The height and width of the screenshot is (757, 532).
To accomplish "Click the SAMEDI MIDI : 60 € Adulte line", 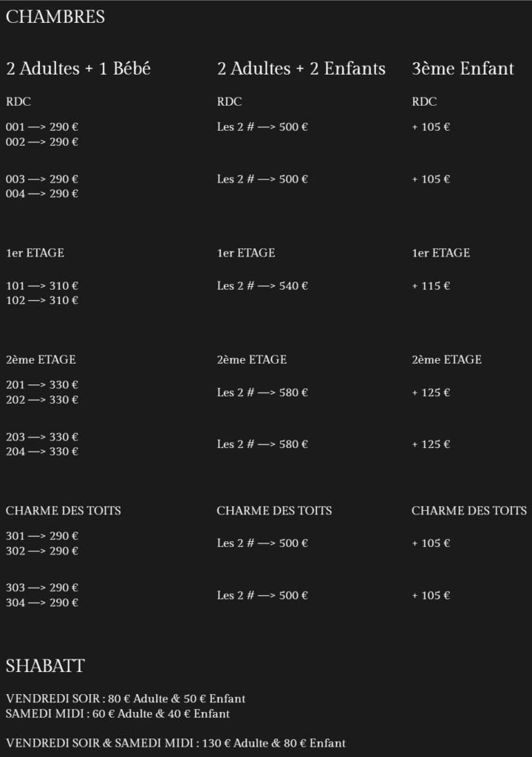I will (x=117, y=713).
